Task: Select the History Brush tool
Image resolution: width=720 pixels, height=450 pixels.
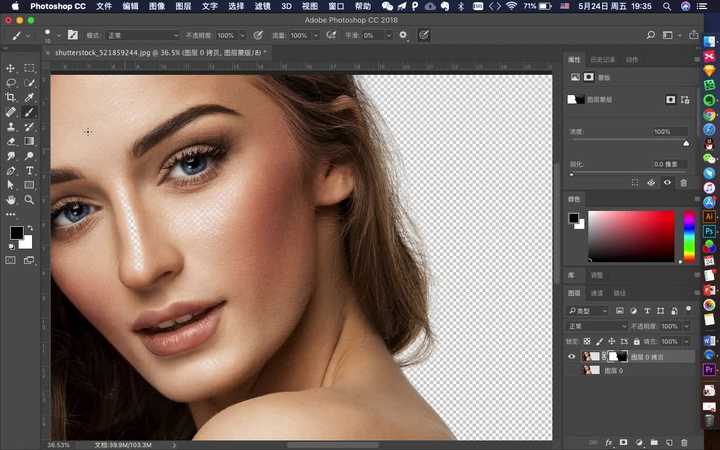Action: (x=29, y=126)
